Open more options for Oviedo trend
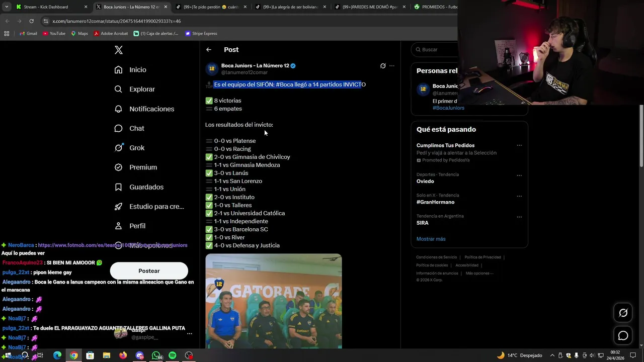Screen dimensions: 644x362 [519, 175]
